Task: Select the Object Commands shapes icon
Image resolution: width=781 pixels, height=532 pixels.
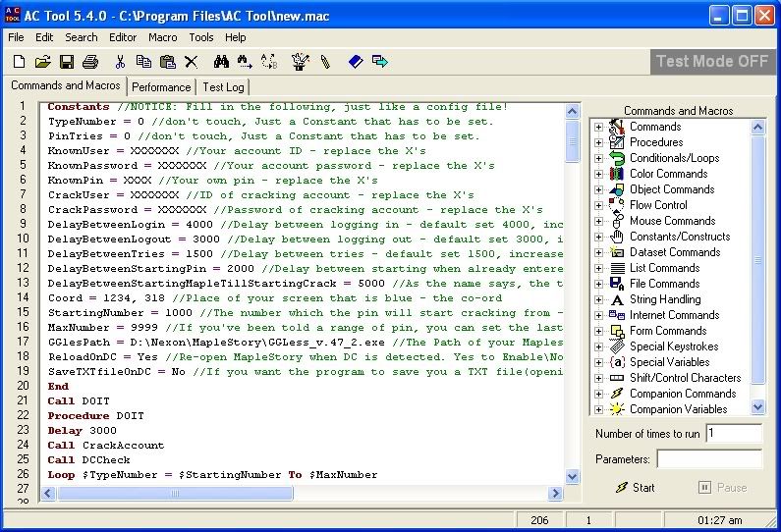Action: [617, 189]
